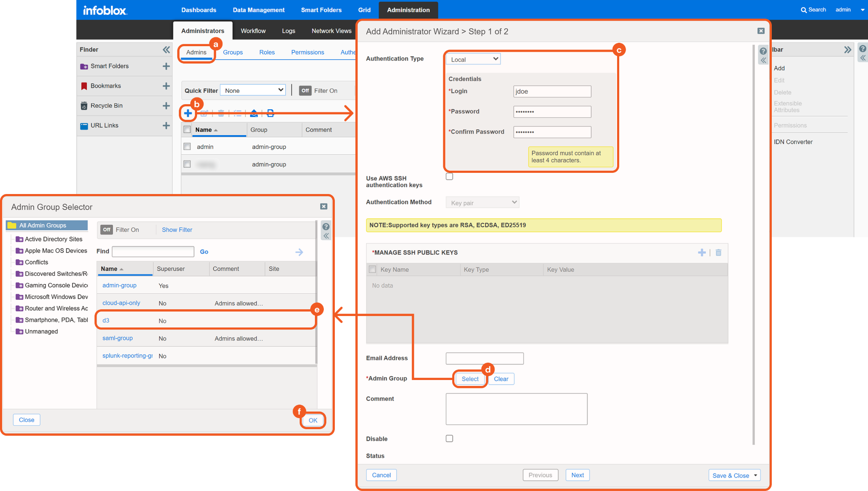Viewport: 868px width, 491px height.
Task: Click the d3 admin group link
Action: coord(106,320)
